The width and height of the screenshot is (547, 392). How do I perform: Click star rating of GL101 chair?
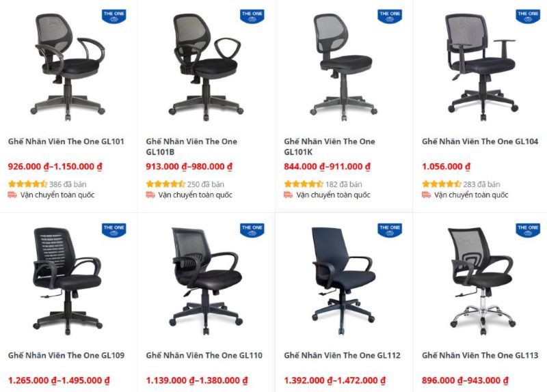[x=27, y=184]
